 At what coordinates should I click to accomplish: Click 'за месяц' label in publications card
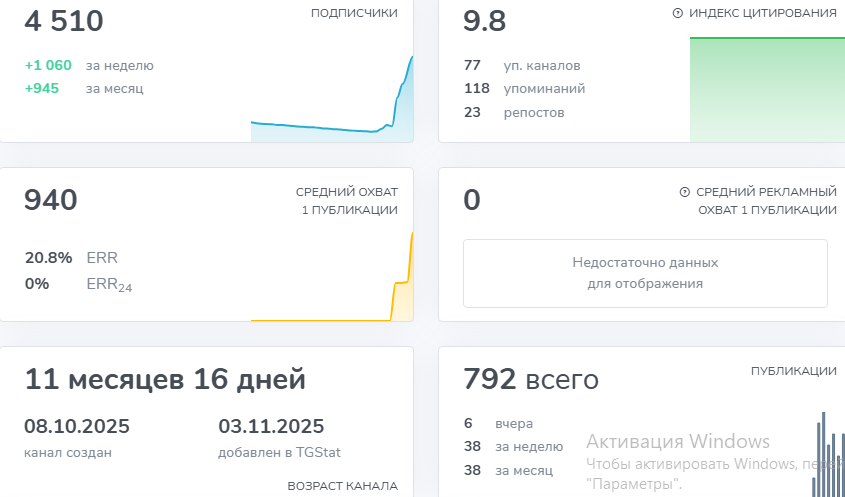click(x=524, y=471)
